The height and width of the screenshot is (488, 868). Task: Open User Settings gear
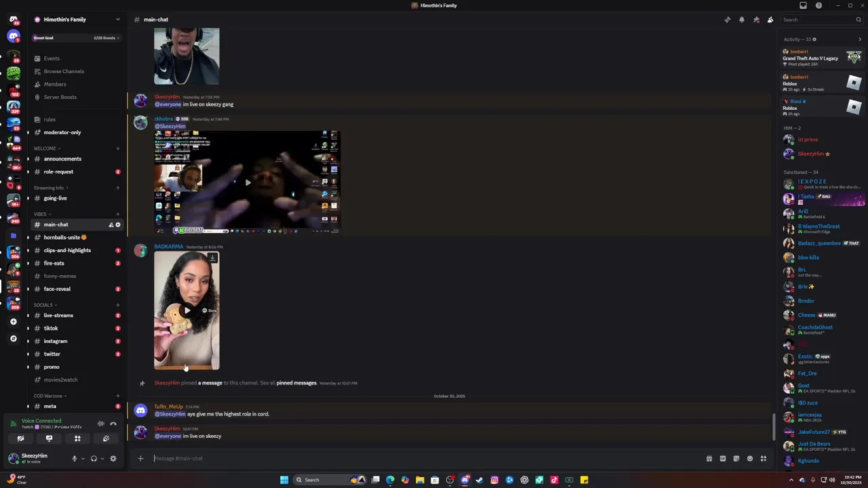click(x=113, y=459)
